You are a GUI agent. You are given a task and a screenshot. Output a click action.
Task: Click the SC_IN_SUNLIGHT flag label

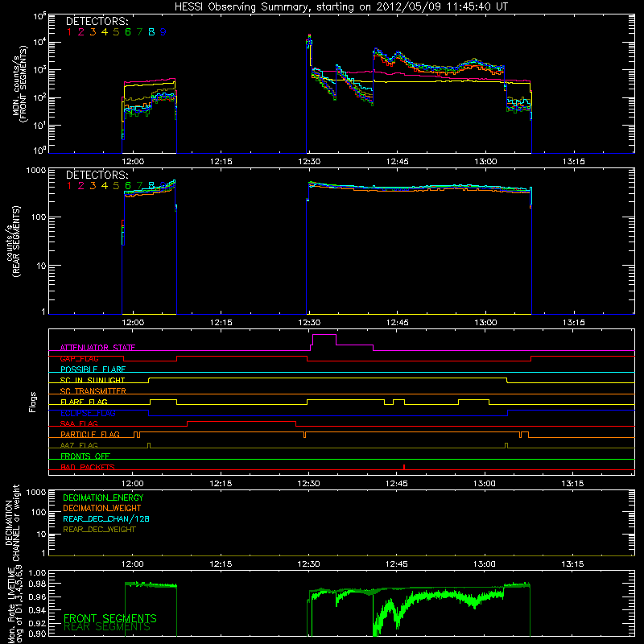(93, 380)
